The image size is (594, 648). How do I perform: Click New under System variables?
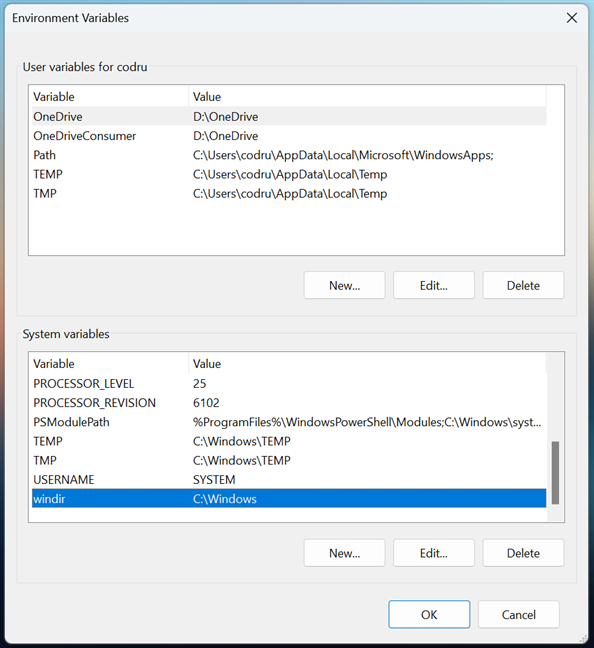[x=344, y=553]
